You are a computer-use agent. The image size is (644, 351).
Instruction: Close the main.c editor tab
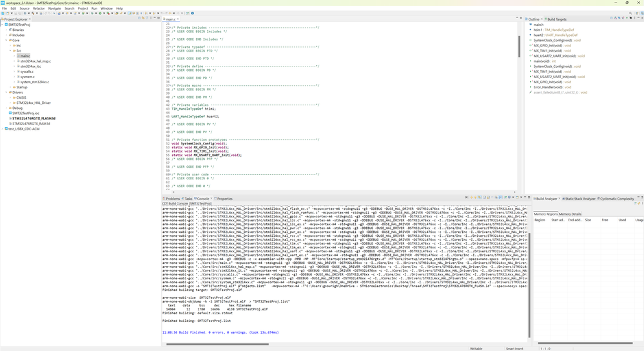[178, 19]
